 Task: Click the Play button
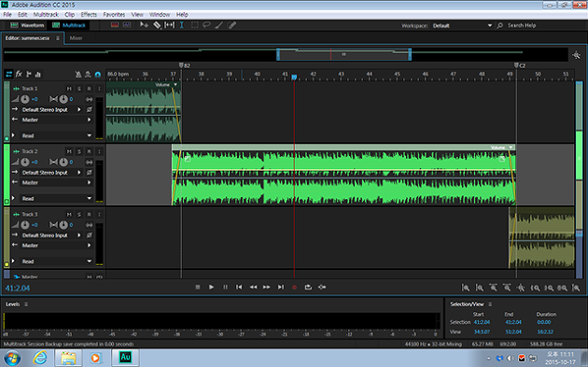pos(211,287)
